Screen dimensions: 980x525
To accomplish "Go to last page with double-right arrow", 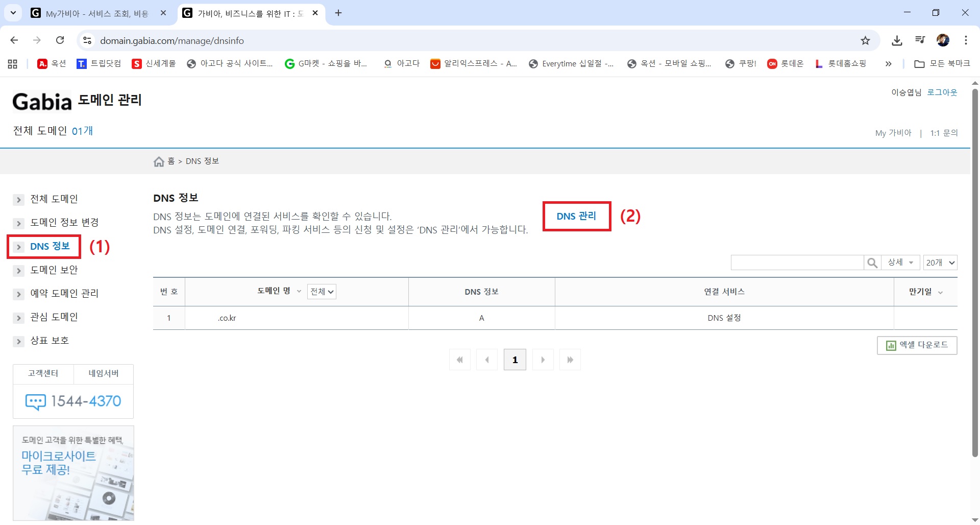I will pos(570,360).
